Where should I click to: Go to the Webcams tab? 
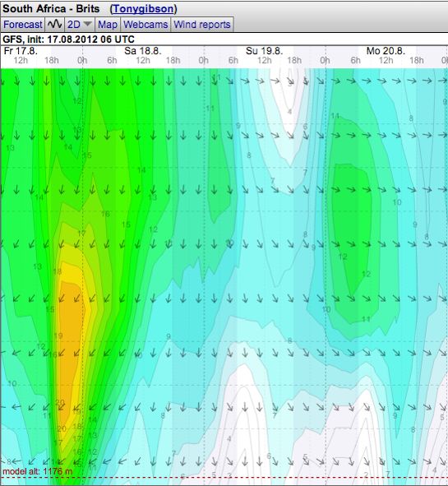(145, 24)
